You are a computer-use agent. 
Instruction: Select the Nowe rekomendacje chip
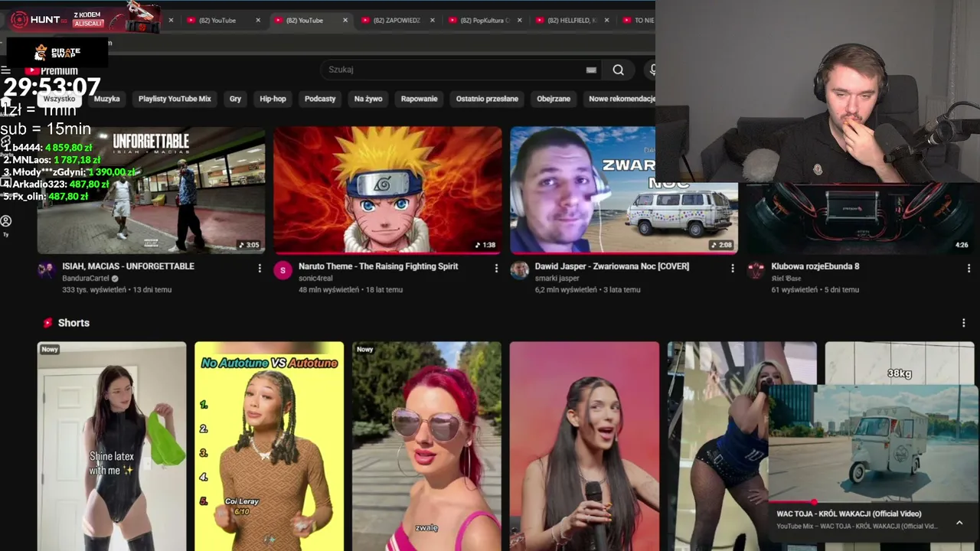622,99
